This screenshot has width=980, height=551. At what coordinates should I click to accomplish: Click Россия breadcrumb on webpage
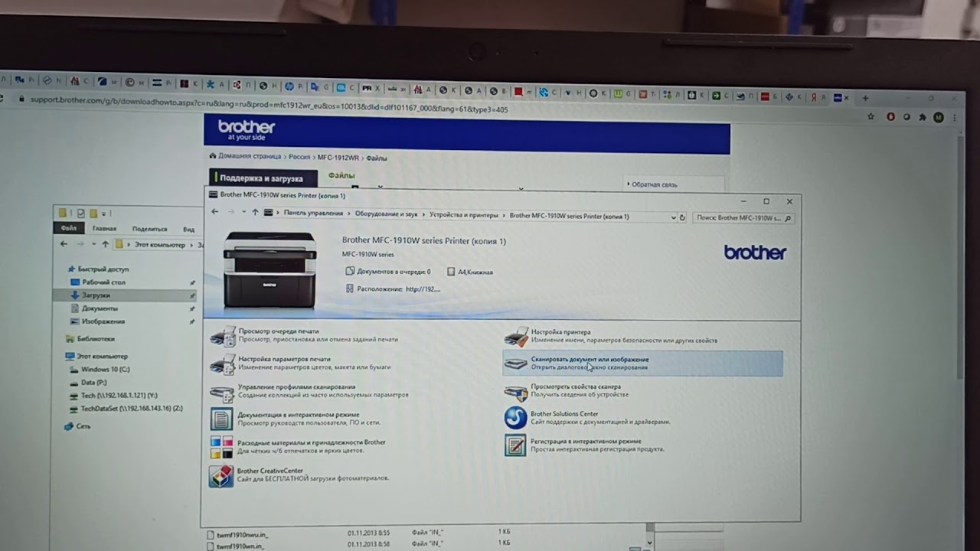coord(299,157)
